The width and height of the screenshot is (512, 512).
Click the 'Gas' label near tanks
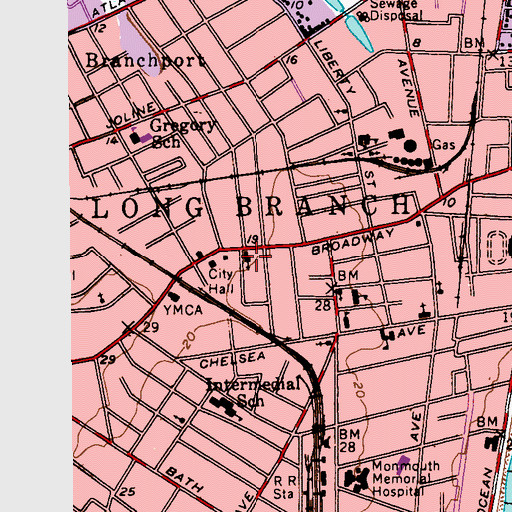point(444,145)
